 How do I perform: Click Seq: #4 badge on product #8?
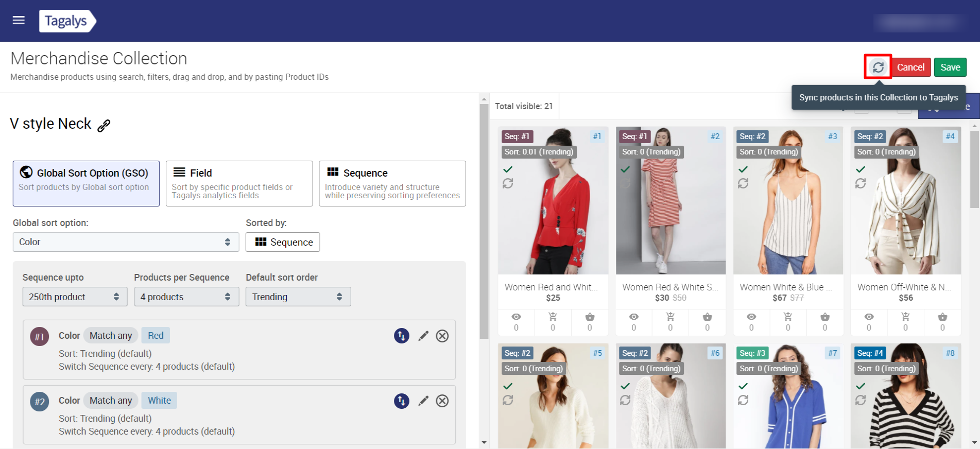click(870, 353)
